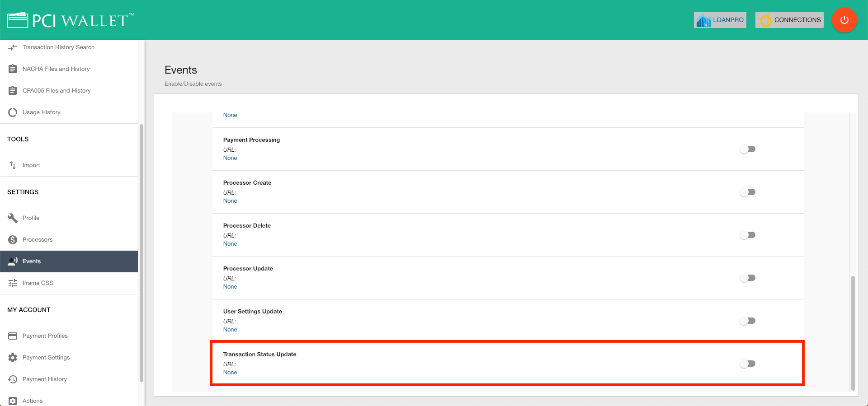This screenshot has height=406, width=868.
Task: Click the red power logout button
Action: 844,20
